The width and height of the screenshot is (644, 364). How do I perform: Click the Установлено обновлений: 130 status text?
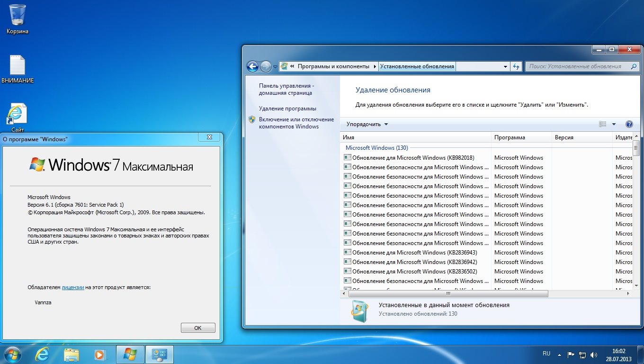click(x=418, y=314)
